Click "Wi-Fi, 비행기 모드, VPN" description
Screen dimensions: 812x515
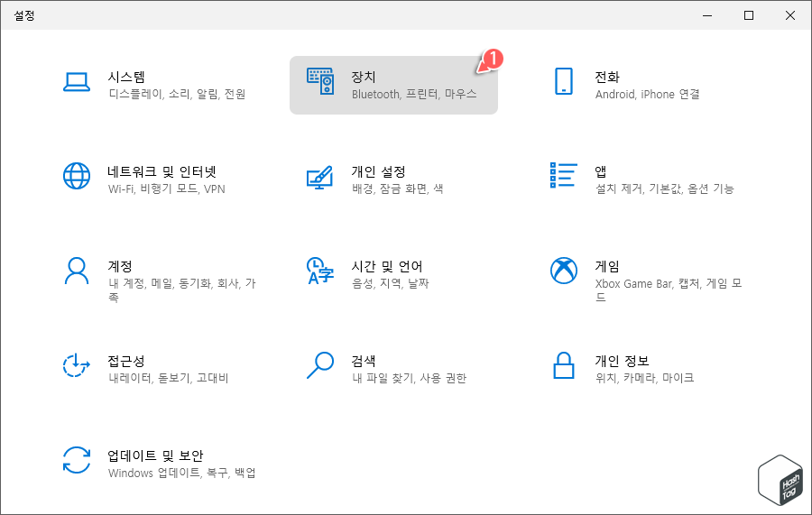click(167, 189)
